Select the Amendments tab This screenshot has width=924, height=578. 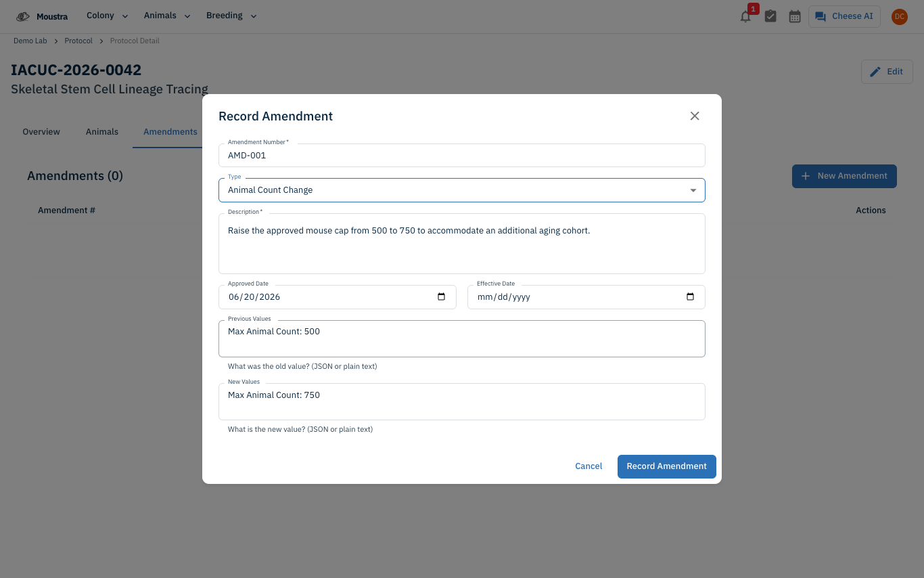coord(170,132)
